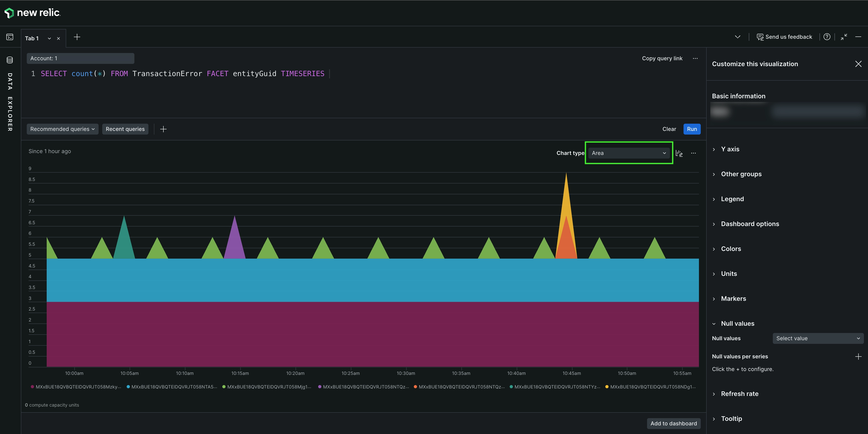Click the customize visualization chart icon
The width and height of the screenshot is (868, 434).
pos(679,153)
